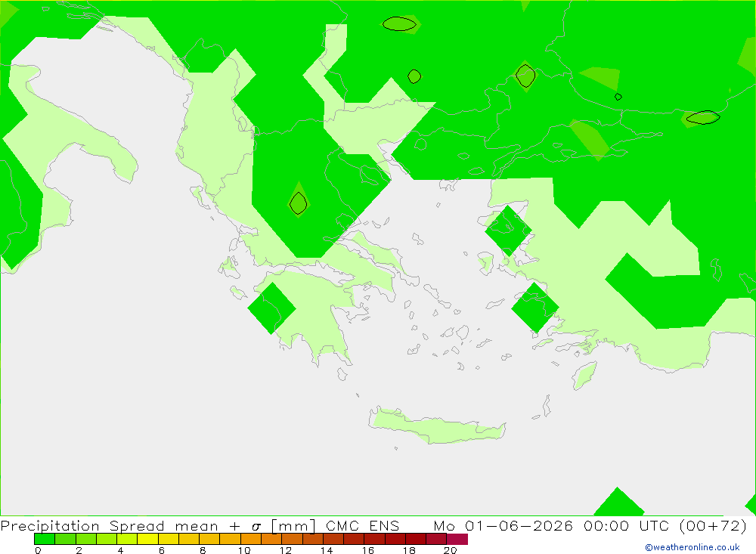Click the green diamond patch over Lesbos island
The width and height of the screenshot is (756, 554).
508,231
